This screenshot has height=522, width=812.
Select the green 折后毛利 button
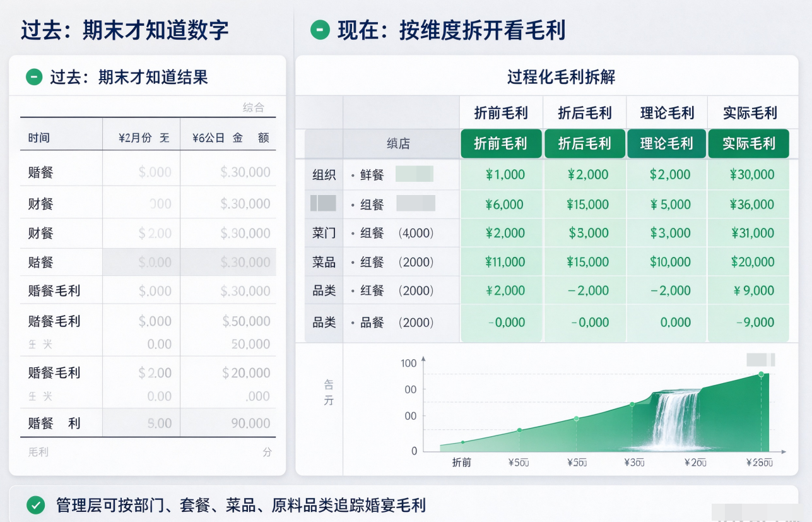(584, 143)
